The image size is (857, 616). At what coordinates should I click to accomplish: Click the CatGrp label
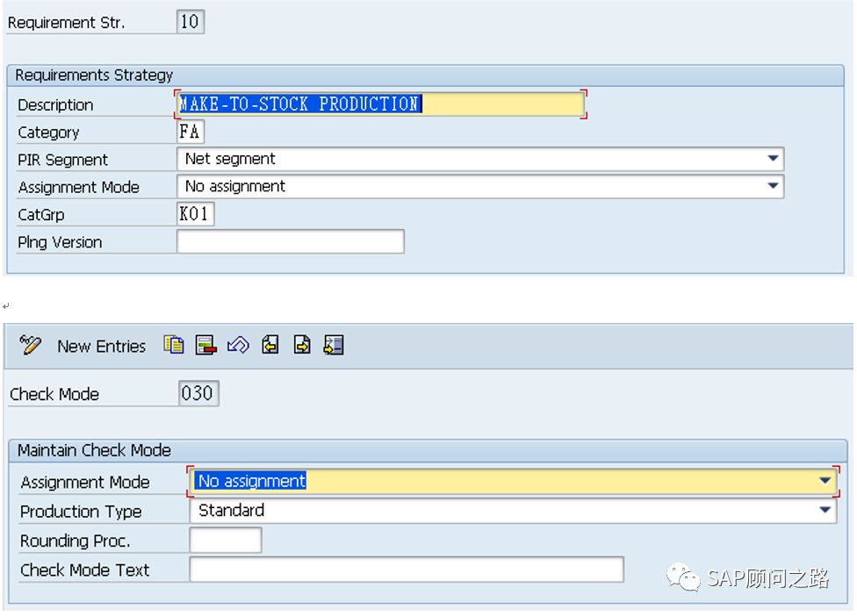(41, 215)
